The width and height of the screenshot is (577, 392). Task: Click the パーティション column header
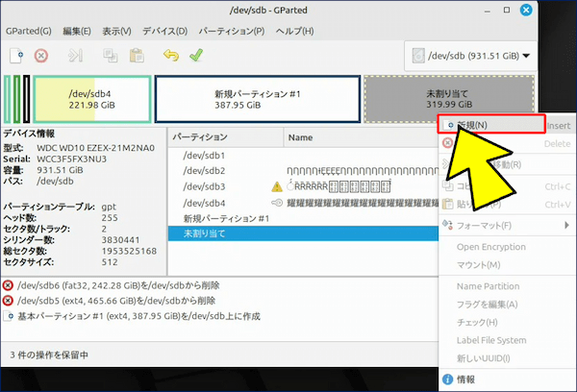(x=200, y=137)
